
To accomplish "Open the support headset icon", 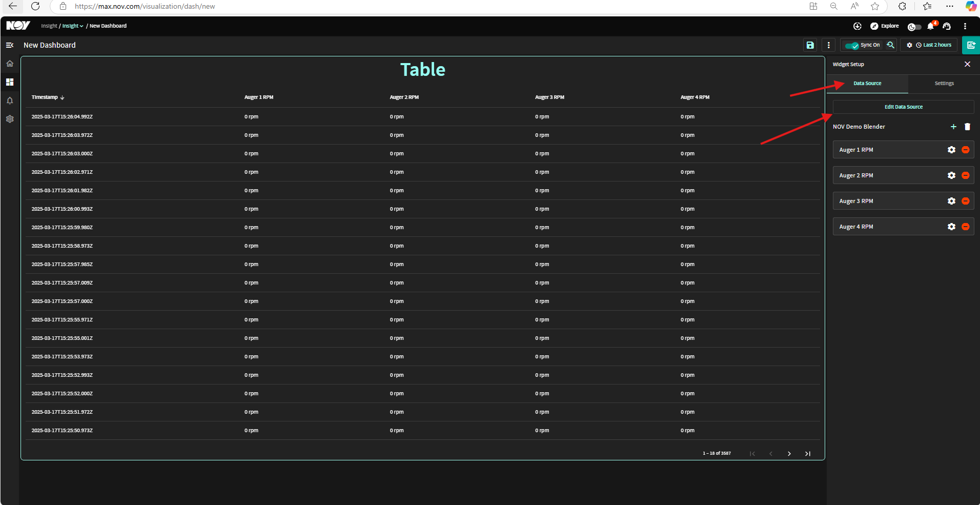I will 947,26.
